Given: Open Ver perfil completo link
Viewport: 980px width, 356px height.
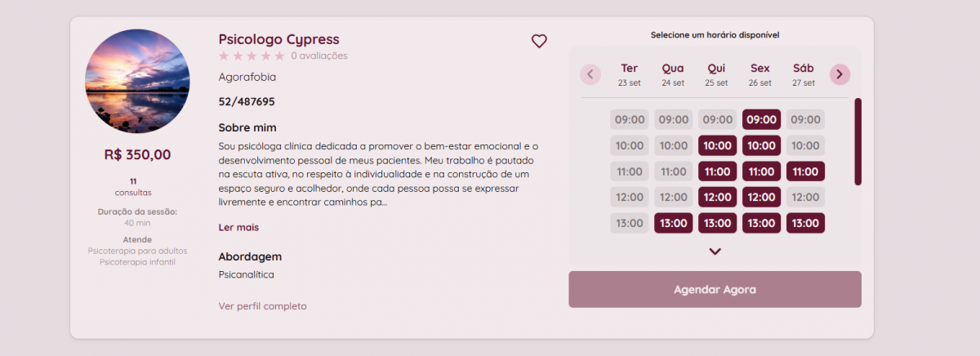Looking at the screenshot, I should pos(263,306).
